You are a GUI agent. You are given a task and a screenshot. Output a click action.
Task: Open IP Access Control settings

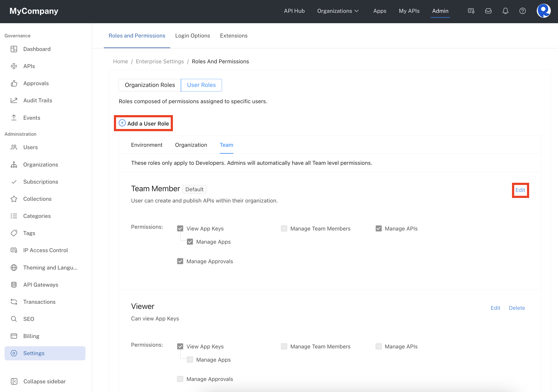45,250
